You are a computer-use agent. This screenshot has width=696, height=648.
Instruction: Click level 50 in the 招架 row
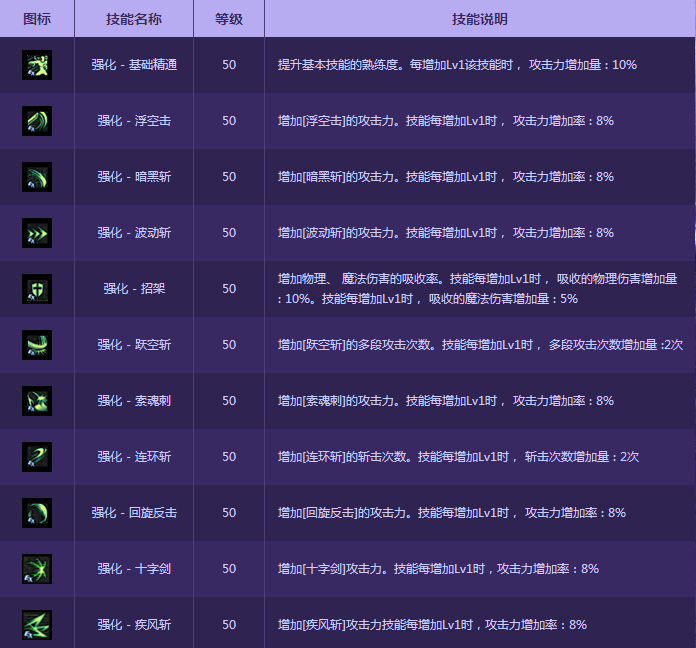tap(229, 288)
